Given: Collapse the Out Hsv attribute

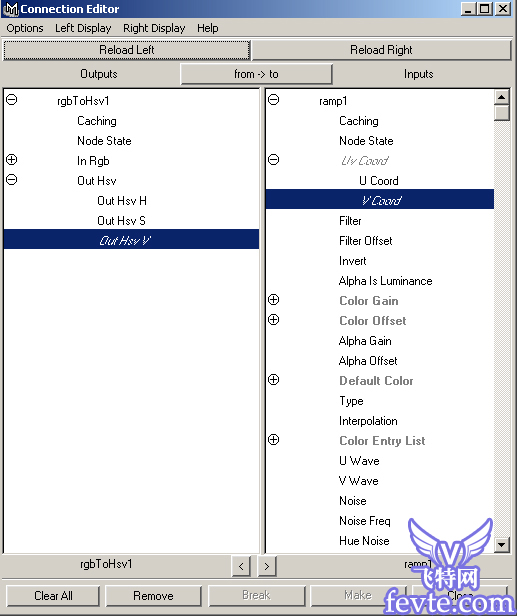Looking at the screenshot, I should tap(12, 180).
